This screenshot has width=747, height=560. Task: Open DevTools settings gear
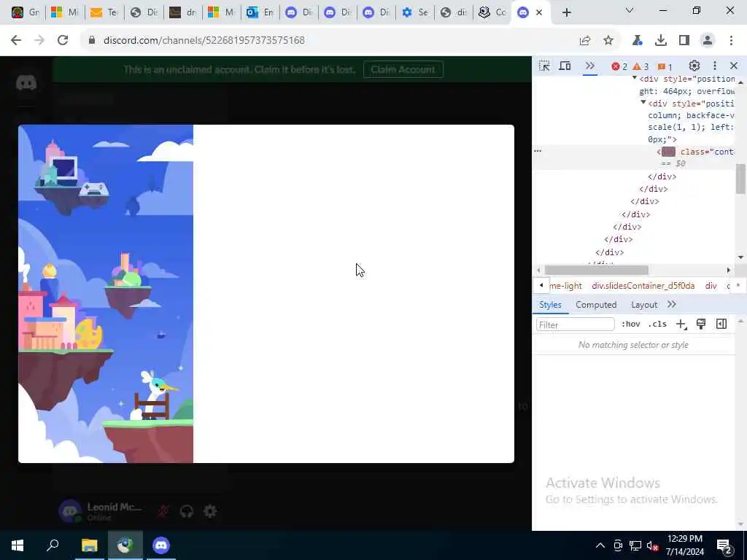(694, 66)
